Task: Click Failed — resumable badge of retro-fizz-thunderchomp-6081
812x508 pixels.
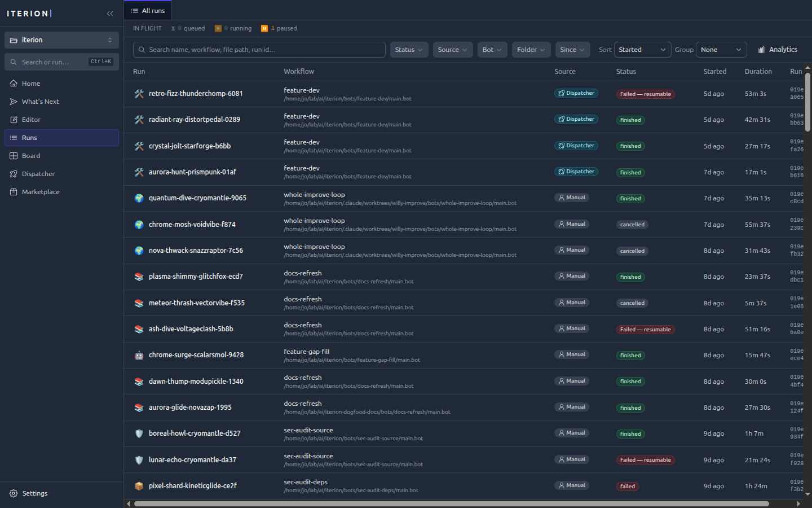Action: (x=645, y=94)
